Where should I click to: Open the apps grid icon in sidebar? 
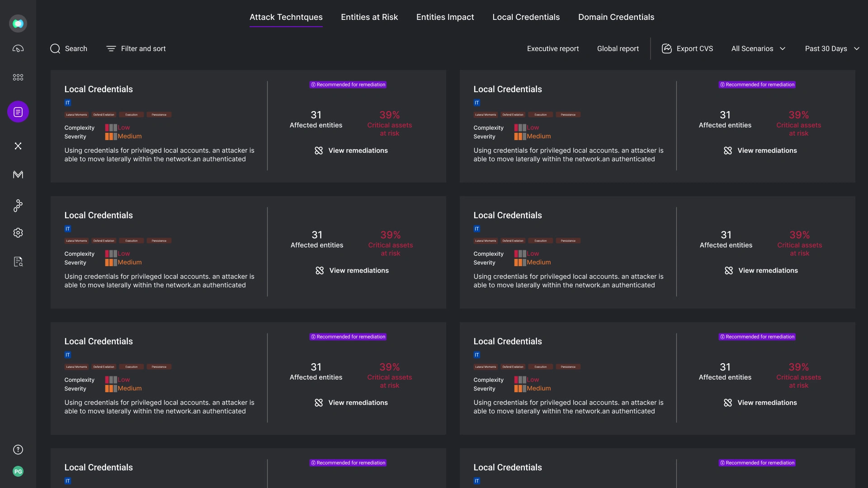pos(18,77)
